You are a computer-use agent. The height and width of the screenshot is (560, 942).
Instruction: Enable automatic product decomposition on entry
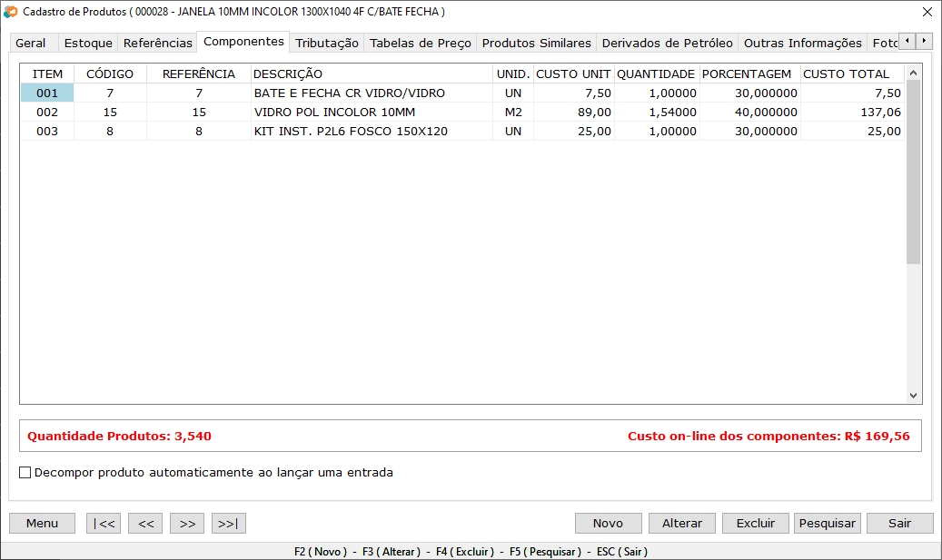(x=25, y=472)
